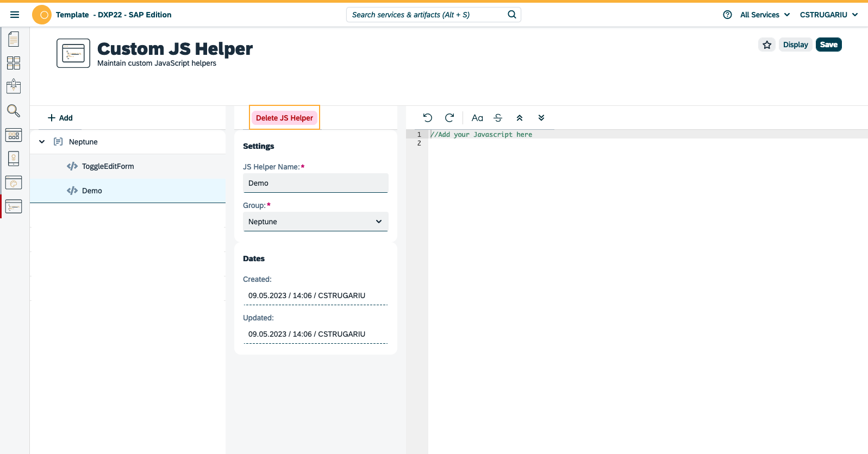The width and height of the screenshot is (868, 454).
Task: Focus the JS Helper Name field
Action: pos(315,183)
